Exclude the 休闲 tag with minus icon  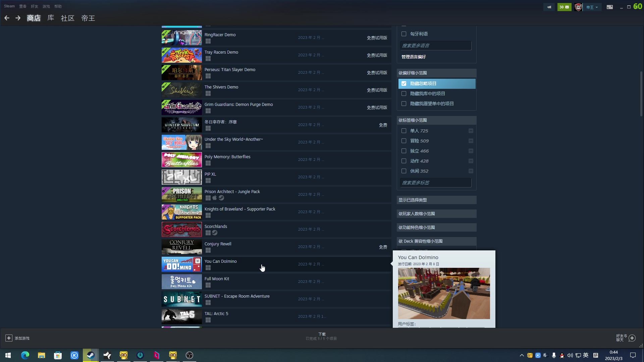pos(471,171)
